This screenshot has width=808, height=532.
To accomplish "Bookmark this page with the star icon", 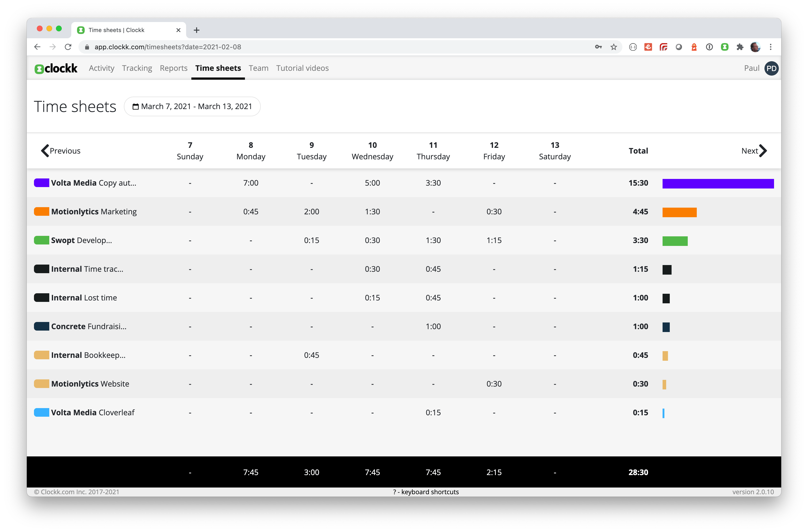I will click(614, 47).
